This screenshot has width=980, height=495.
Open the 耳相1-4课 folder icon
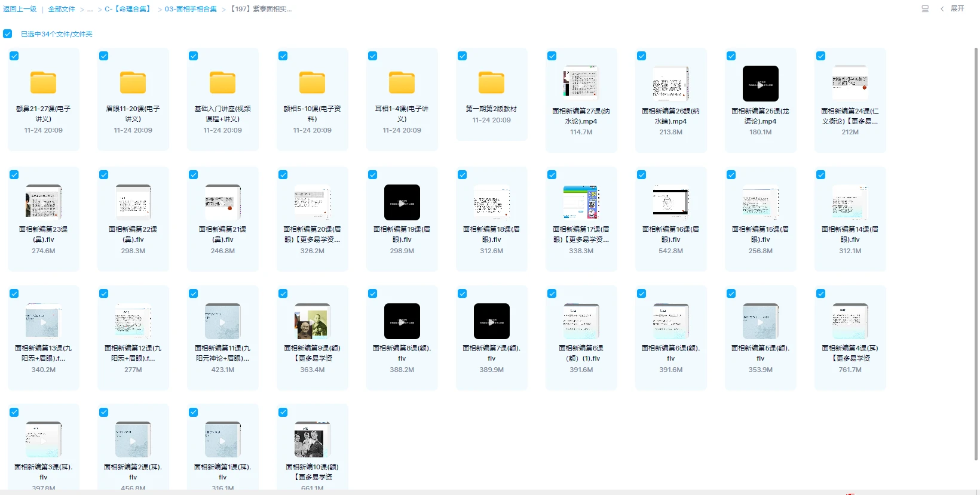point(402,83)
